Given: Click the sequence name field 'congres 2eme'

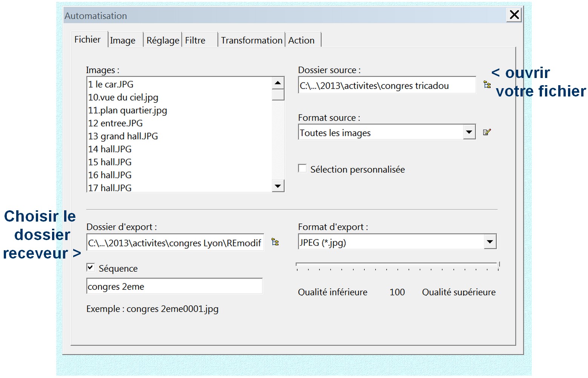Looking at the screenshot, I should tap(174, 286).
